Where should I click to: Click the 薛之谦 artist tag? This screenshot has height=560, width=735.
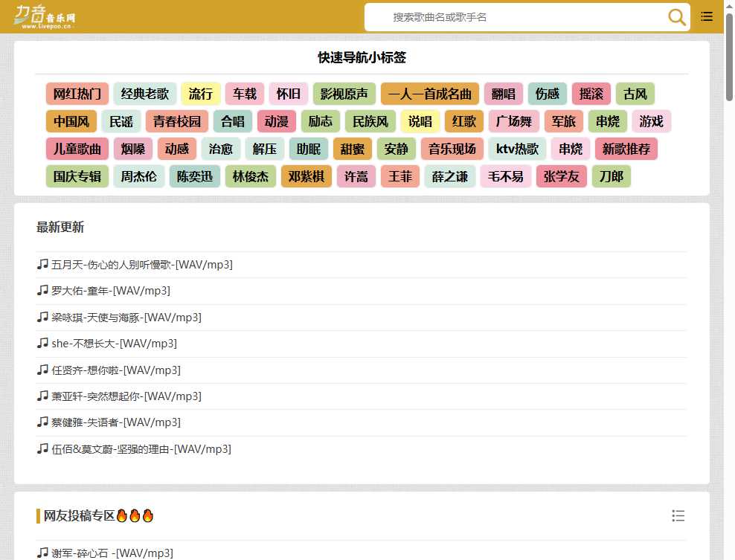(449, 176)
